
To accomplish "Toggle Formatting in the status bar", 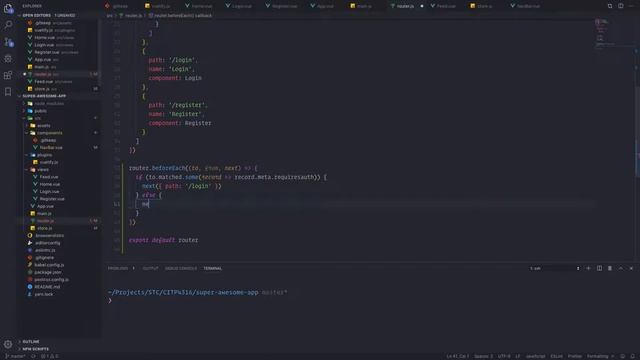I will click(x=600, y=356).
